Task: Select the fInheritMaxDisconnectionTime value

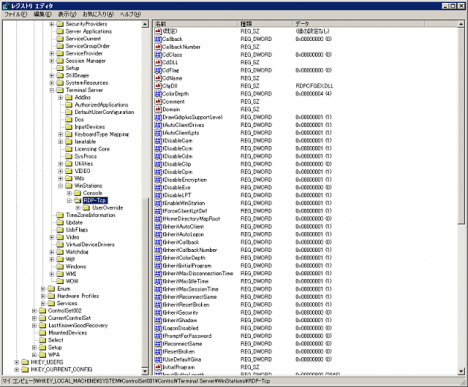Action: (x=198, y=273)
